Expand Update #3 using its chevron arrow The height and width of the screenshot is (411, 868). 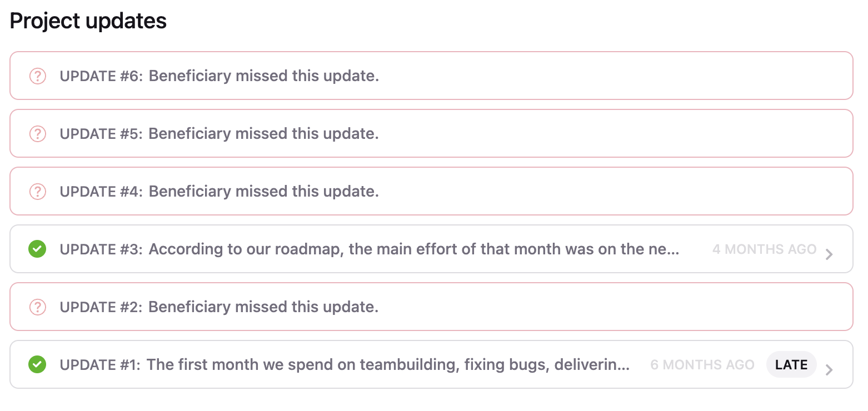[829, 254]
